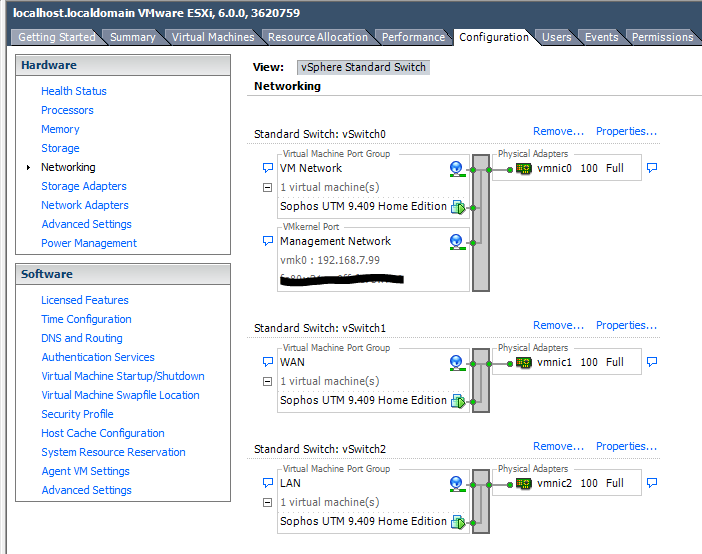Select Sophos UTM VM entry under LAN
This screenshot has height=554, width=702.
pos(363,521)
